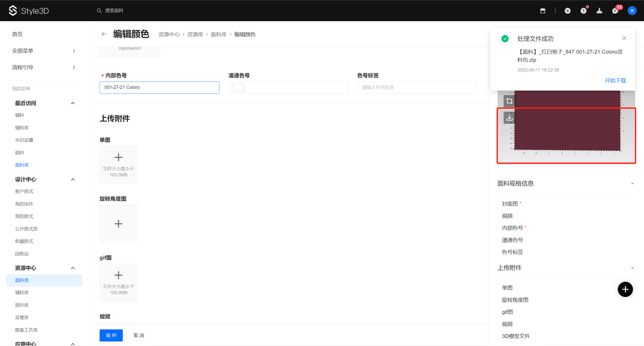Focus the 搜索面料 search field

click(114, 11)
